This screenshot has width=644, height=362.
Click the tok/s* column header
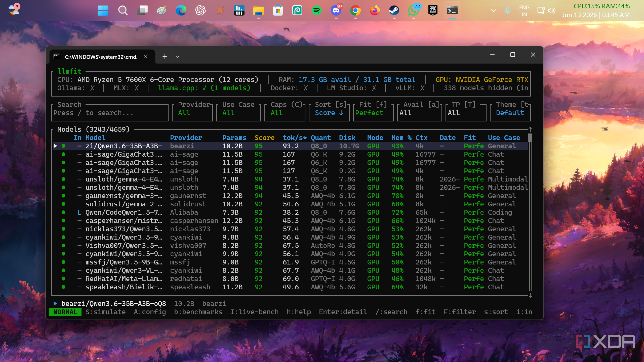(295, 138)
